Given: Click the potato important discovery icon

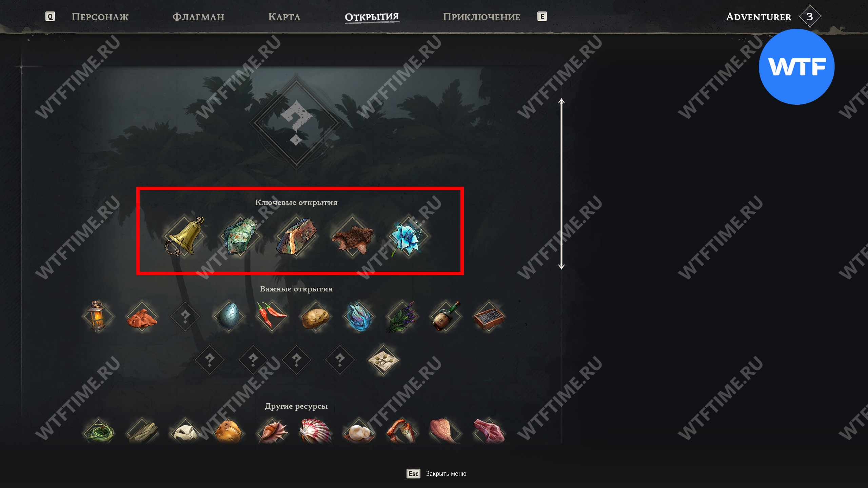Looking at the screenshot, I should pyautogui.click(x=315, y=316).
